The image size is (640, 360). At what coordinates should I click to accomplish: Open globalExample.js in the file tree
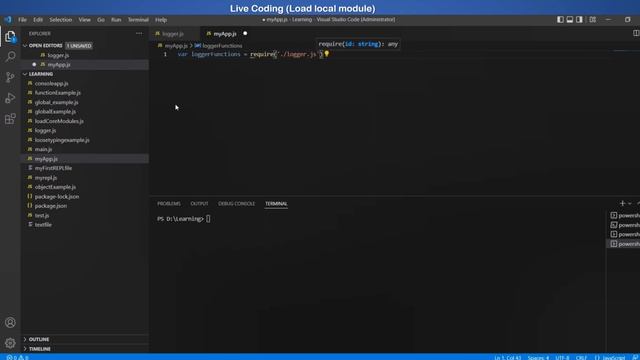click(55, 111)
